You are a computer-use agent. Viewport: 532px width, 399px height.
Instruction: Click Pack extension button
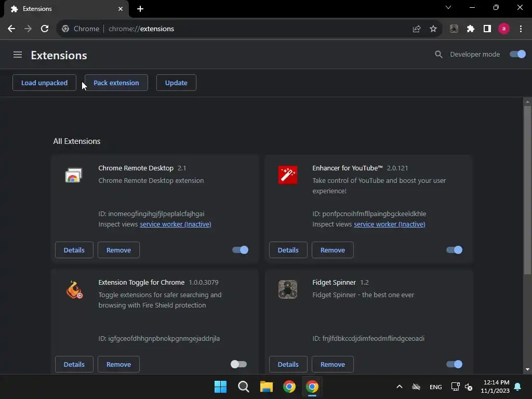116,83
